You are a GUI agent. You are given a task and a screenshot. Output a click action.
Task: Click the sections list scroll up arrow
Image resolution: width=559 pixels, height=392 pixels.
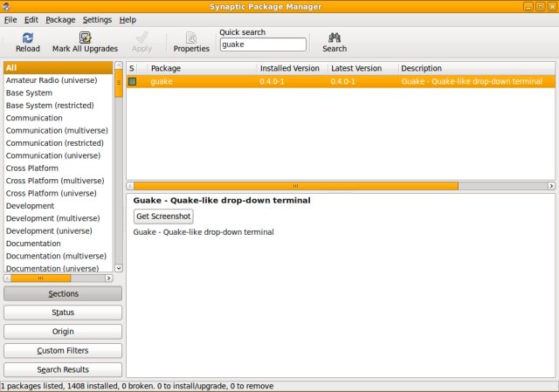[119, 65]
